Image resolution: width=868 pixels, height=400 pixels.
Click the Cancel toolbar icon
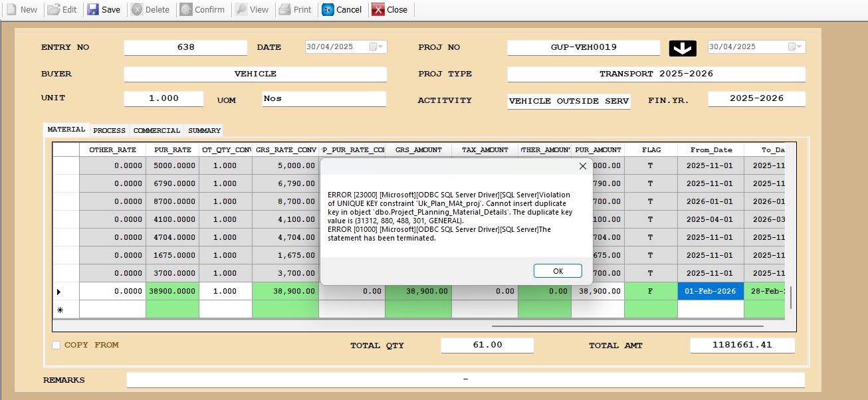pos(328,10)
